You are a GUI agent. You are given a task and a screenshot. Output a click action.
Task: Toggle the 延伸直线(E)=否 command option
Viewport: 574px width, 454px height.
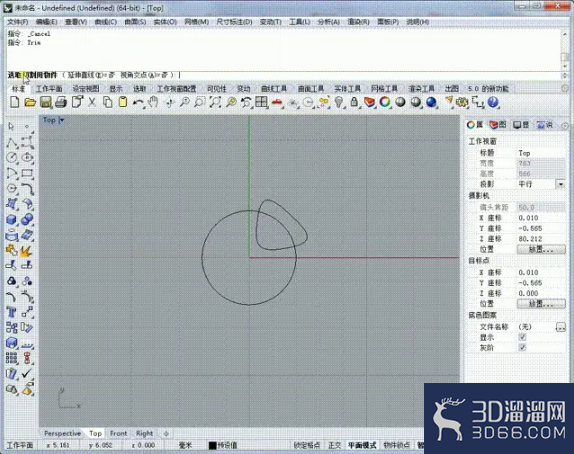tap(91, 75)
